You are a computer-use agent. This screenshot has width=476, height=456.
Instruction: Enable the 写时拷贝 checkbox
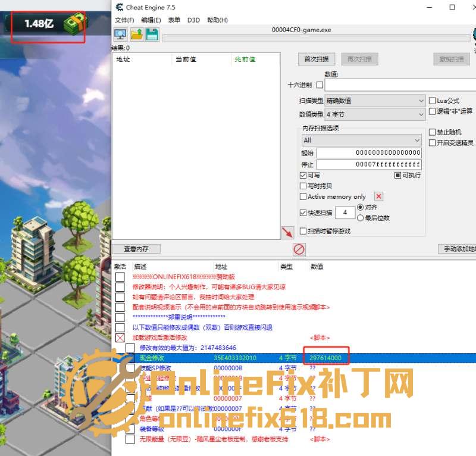tap(303, 185)
